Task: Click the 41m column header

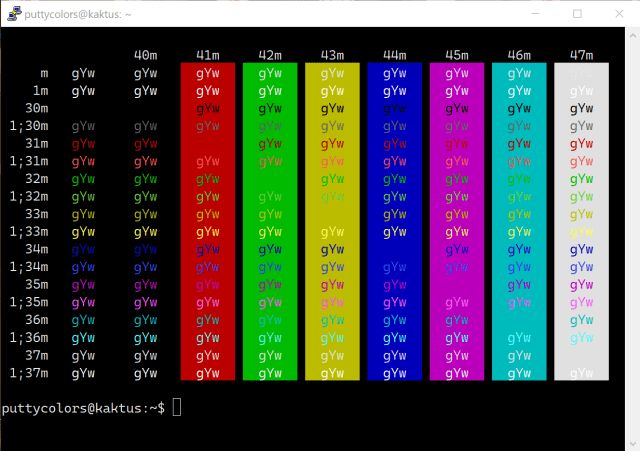Action: coord(208,55)
